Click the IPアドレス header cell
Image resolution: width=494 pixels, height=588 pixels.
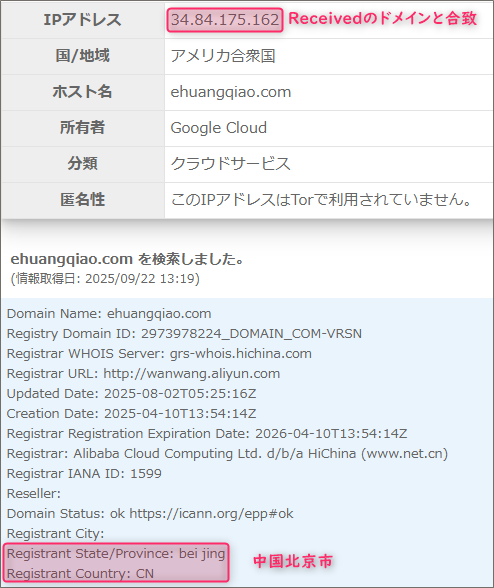83,20
